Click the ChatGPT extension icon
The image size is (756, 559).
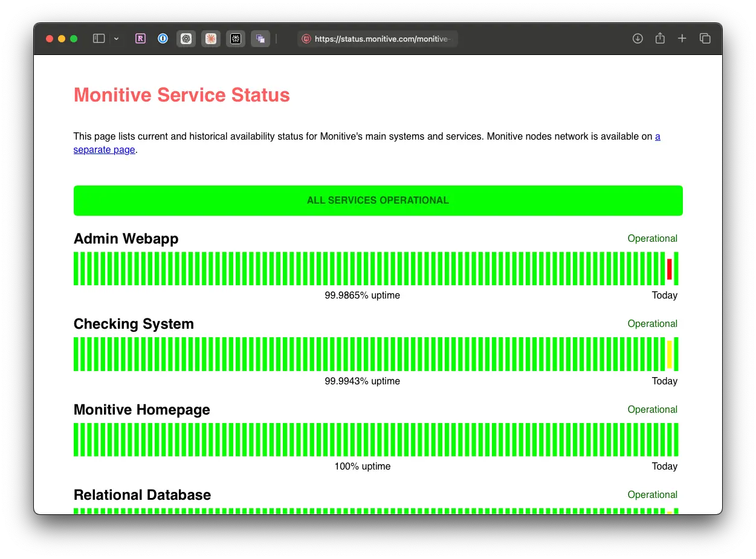[186, 38]
